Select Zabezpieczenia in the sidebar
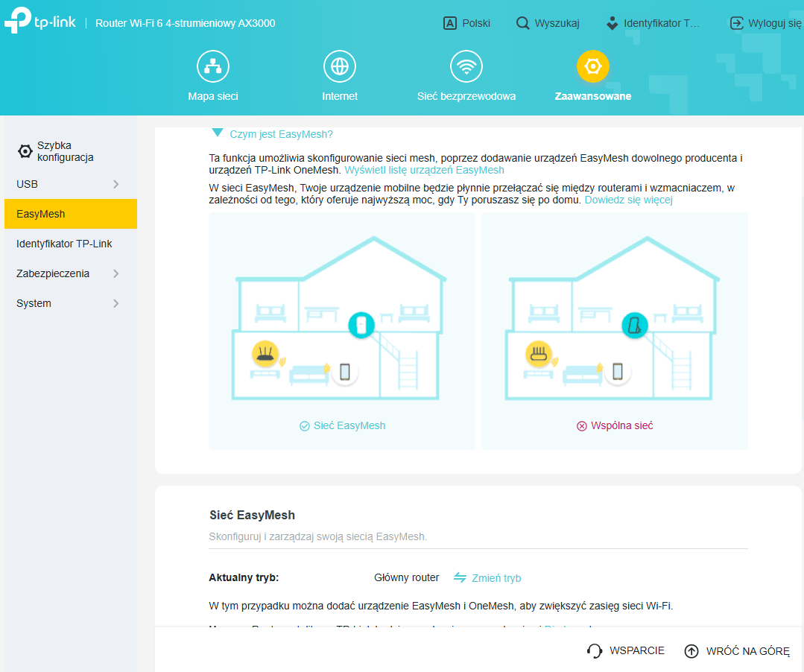Screen dimensions: 804x672 click(x=70, y=273)
